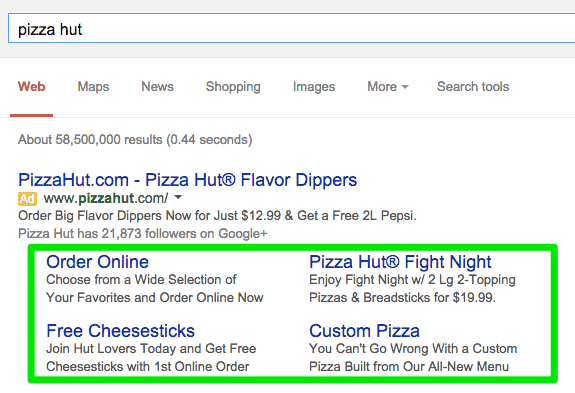Open the Free Cheesesticks sitelink
Viewport: 575px width, 393px height.
(x=120, y=331)
